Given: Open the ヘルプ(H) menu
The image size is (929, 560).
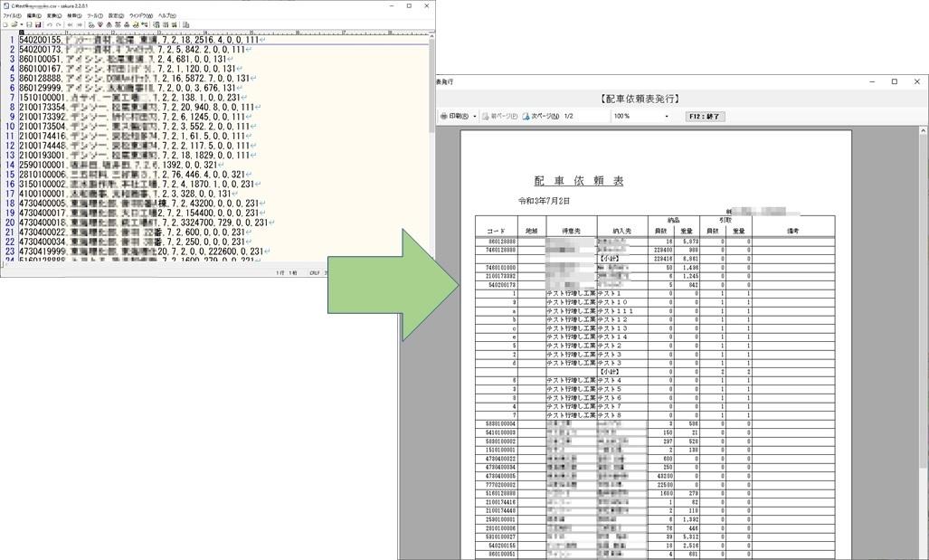Looking at the screenshot, I should pyautogui.click(x=167, y=15).
